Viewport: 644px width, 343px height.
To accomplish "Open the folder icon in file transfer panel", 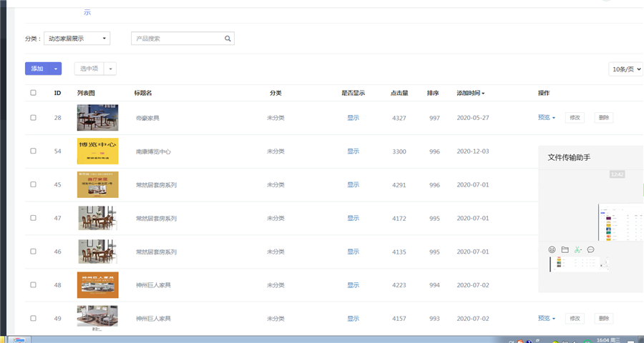I will pos(565,249).
